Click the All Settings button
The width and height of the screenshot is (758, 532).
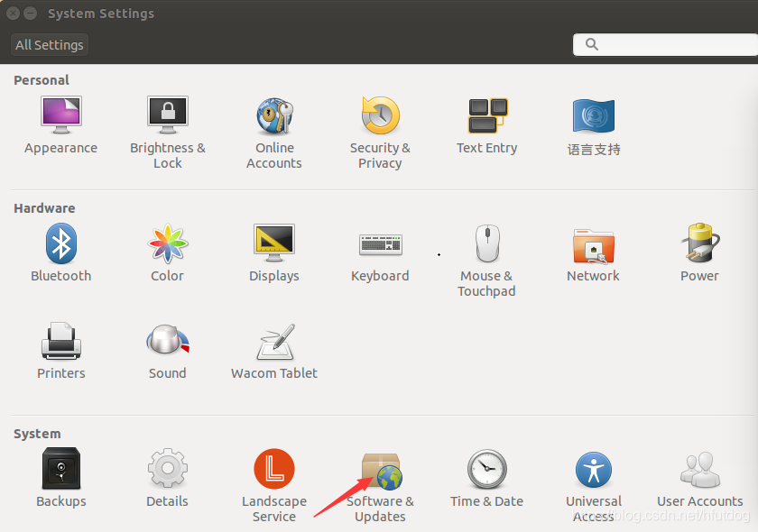click(50, 45)
